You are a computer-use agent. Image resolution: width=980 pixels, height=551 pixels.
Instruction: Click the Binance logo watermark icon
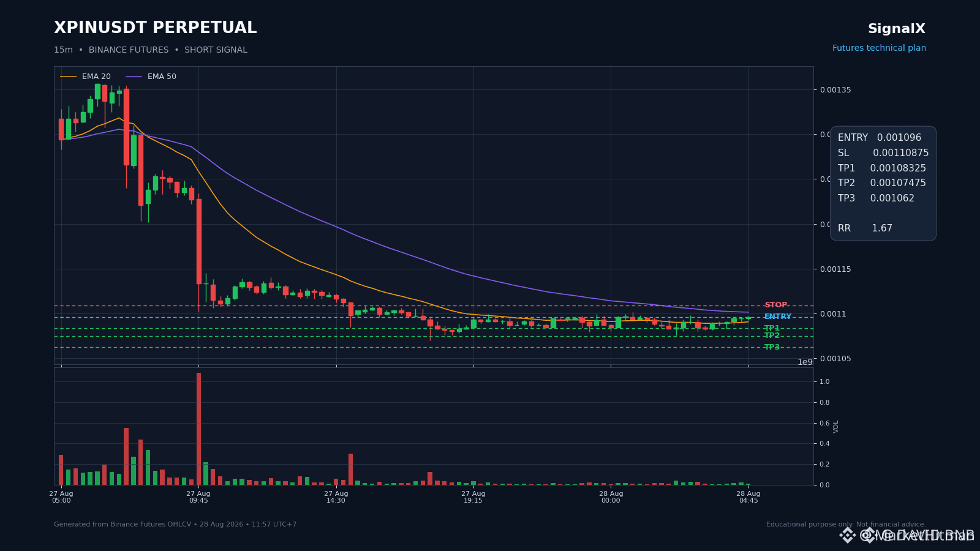pyautogui.click(x=847, y=536)
